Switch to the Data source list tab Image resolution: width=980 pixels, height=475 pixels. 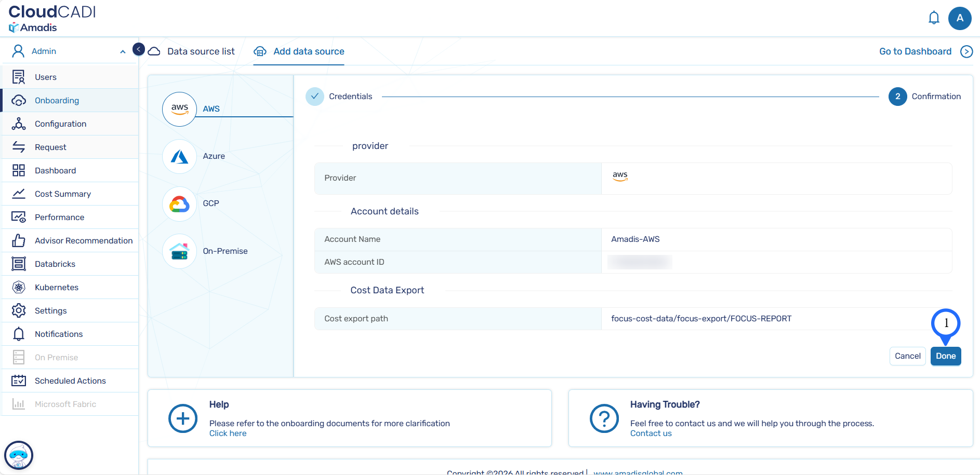tap(201, 51)
